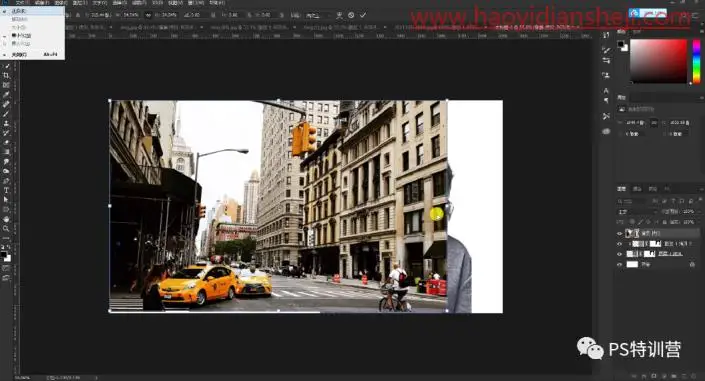Open the Creative Cloud libraries panel icon
This screenshot has height=381, width=705.
pos(606,131)
